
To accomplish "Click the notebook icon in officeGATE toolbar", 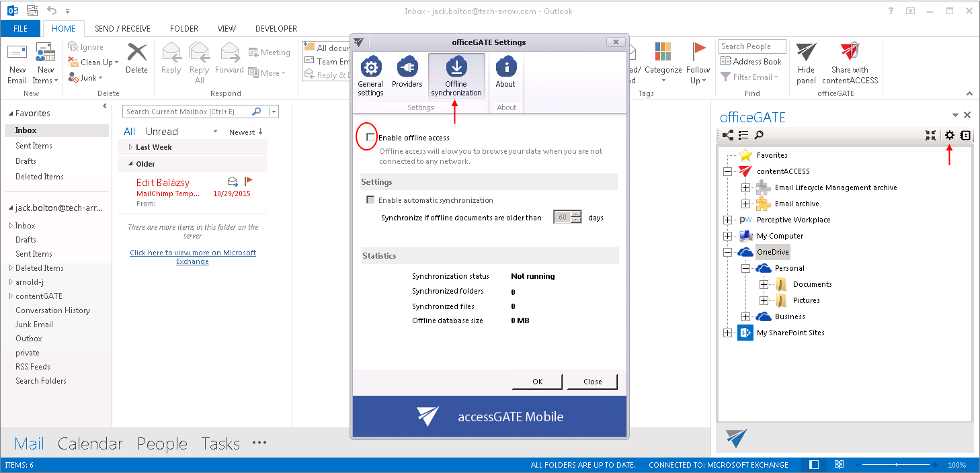I will pyautogui.click(x=965, y=135).
